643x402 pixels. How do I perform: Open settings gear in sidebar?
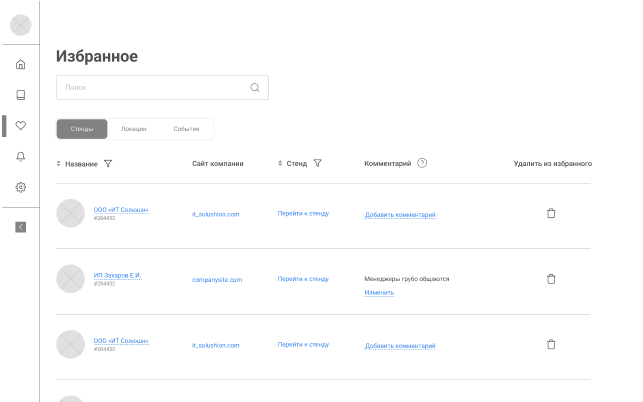21,187
